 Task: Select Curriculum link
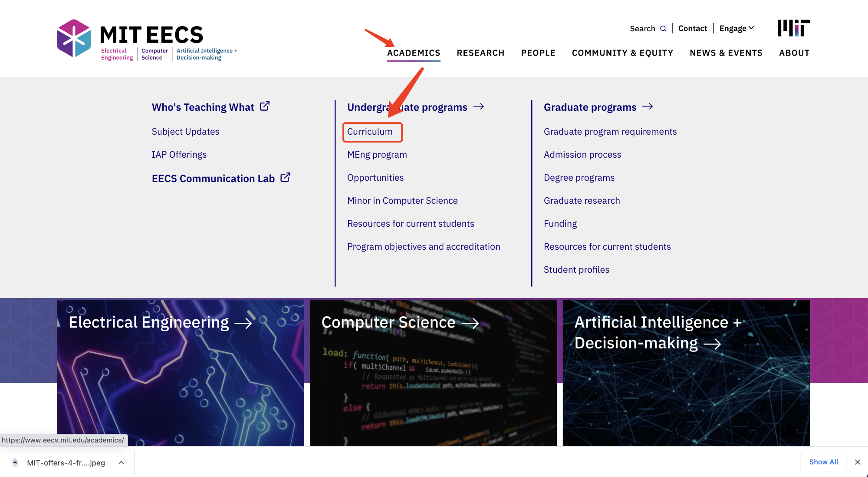click(370, 131)
